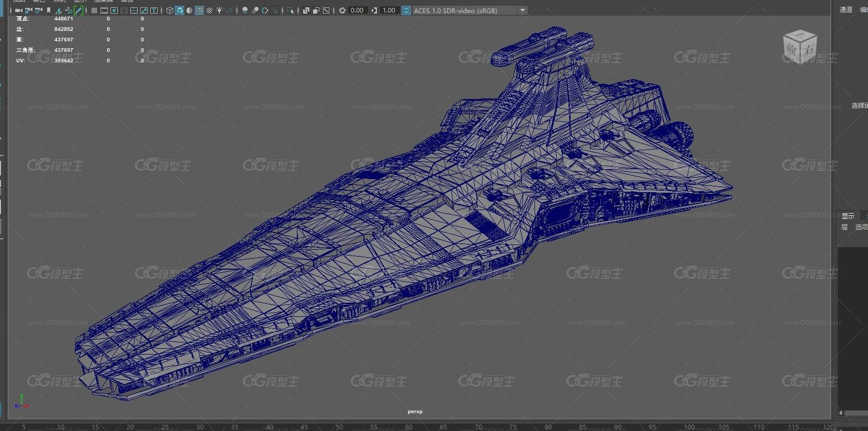This screenshot has width=868, height=431.
Task: Click the Select Camera icon
Action: [x=18, y=10]
